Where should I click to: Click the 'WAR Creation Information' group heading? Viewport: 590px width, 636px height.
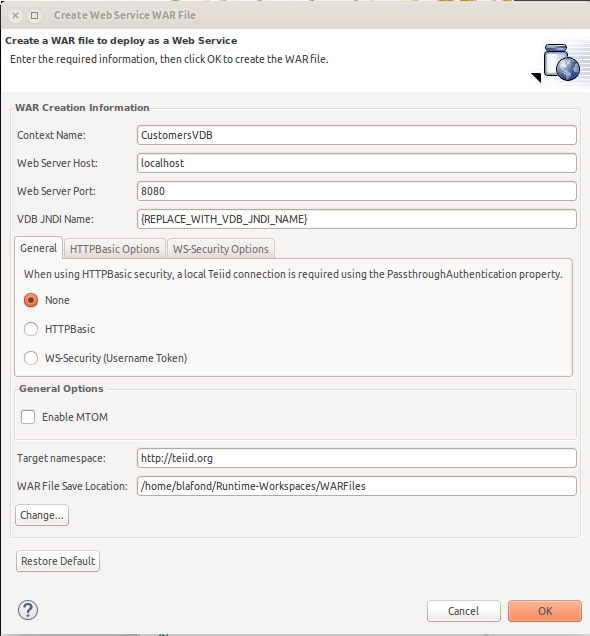point(82,107)
